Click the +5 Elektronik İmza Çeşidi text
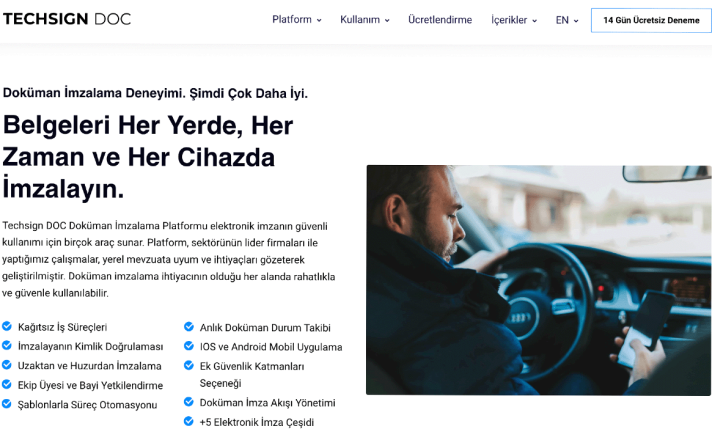This screenshot has height=440, width=712. point(257,422)
